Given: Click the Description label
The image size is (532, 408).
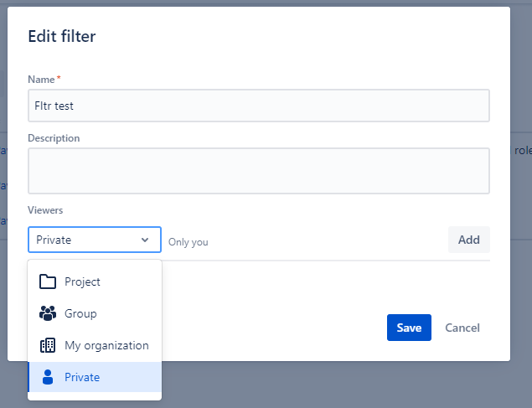Looking at the screenshot, I should pyautogui.click(x=54, y=138).
